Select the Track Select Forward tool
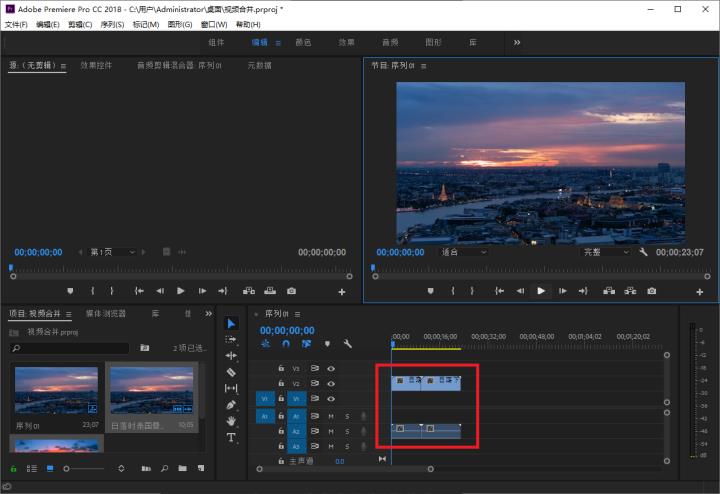This screenshot has height=494, width=720. point(231,340)
